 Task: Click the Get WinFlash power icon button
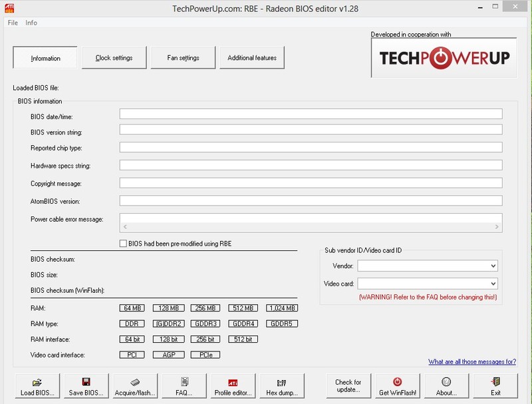coord(398,386)
